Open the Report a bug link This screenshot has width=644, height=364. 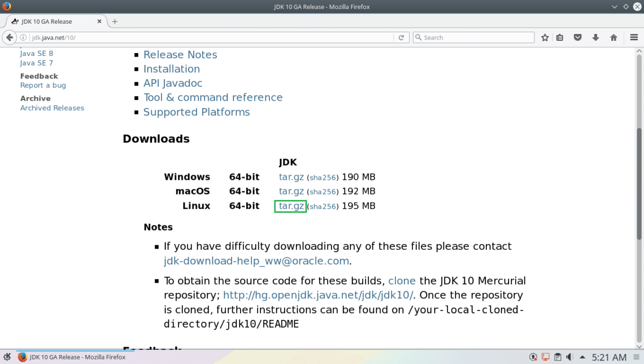pyautogui.click(x=43, y=85)
